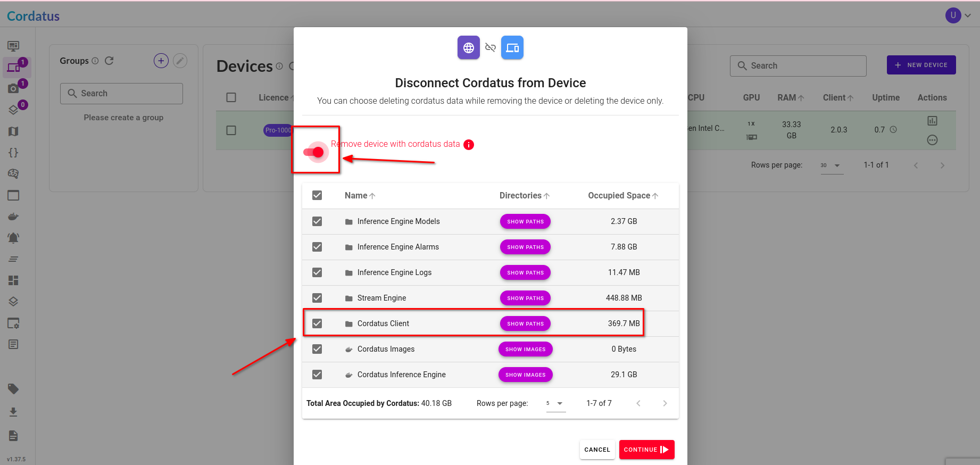Go to previous page in dialog table
The image size is (980, 465).
[x=638, y=403]
